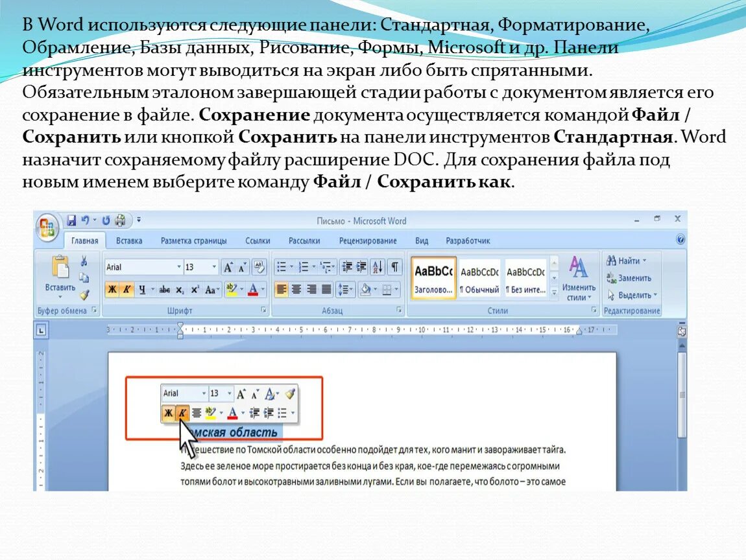This screenshot has height=560, width=746.
Task: Open the Абзац group dialog launcher
Action: (x=399, y=310)
